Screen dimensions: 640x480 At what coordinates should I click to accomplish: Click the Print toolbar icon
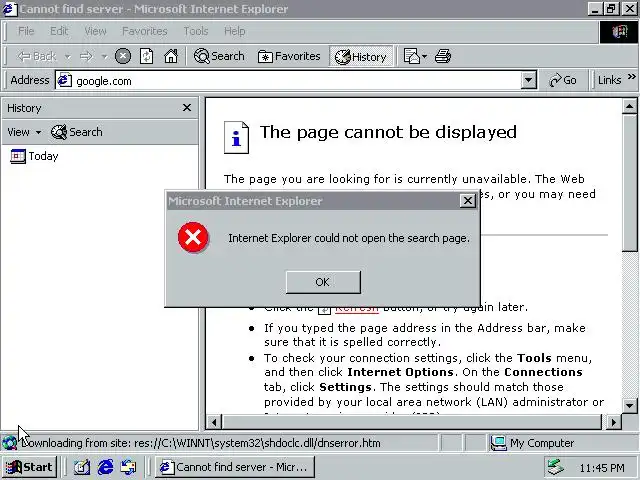tap(443, 56)
